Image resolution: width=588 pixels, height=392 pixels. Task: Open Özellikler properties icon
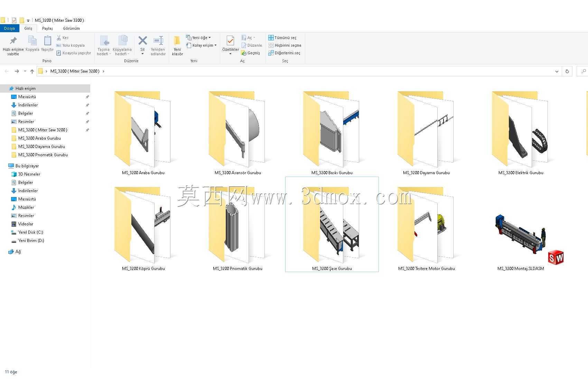(230, 41)
